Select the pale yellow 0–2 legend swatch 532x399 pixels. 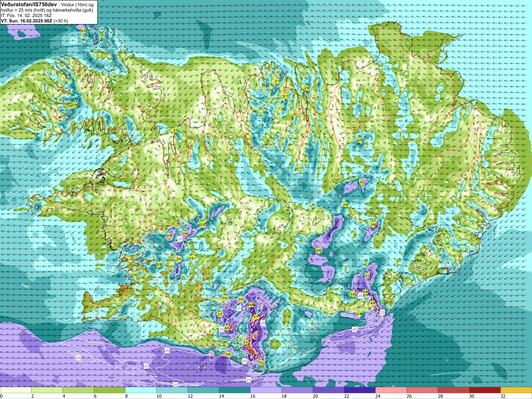(16, 390)
